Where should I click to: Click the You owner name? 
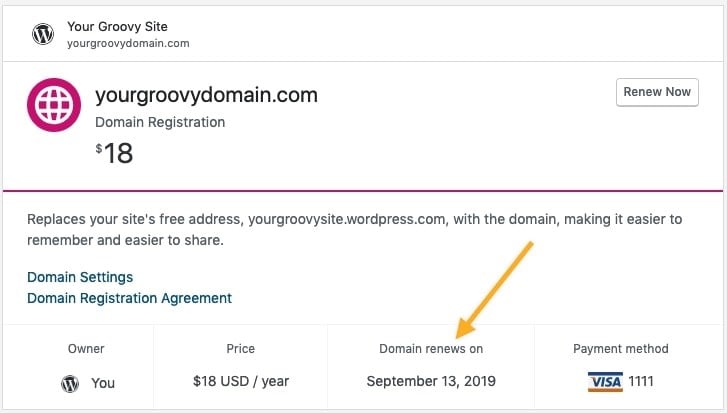tap(103, 382)
